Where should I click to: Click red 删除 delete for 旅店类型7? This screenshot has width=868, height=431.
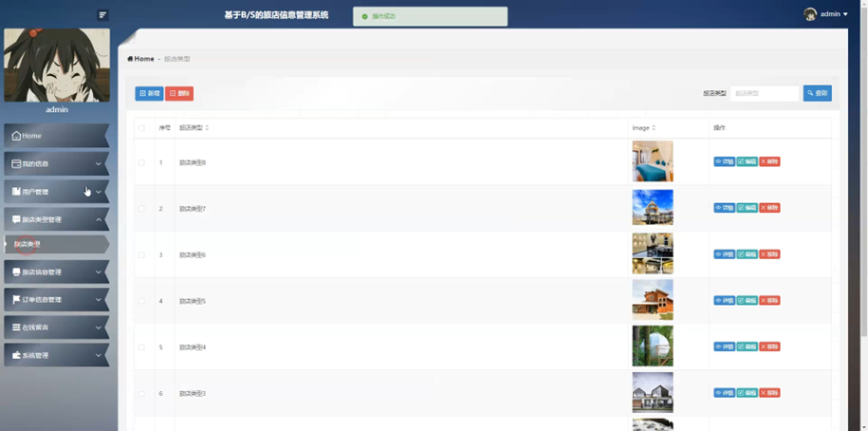[769, 208]
